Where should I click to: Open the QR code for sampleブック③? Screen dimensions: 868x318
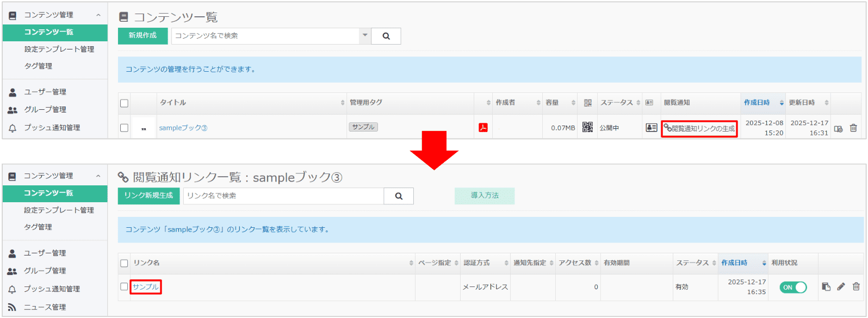click(587, 127)
